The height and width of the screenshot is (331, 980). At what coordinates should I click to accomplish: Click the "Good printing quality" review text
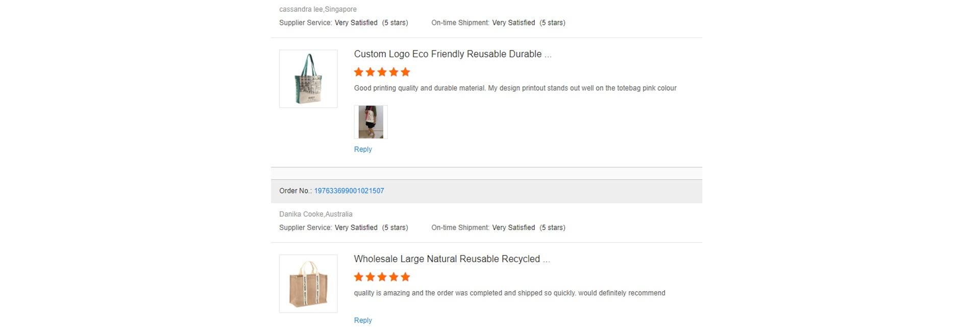coord(515,88)
